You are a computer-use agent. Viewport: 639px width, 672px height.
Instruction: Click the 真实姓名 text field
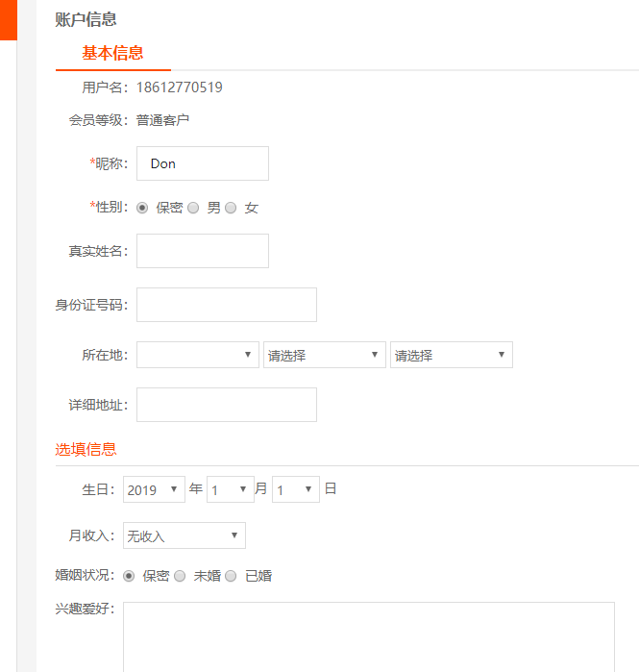coord(203,251)
